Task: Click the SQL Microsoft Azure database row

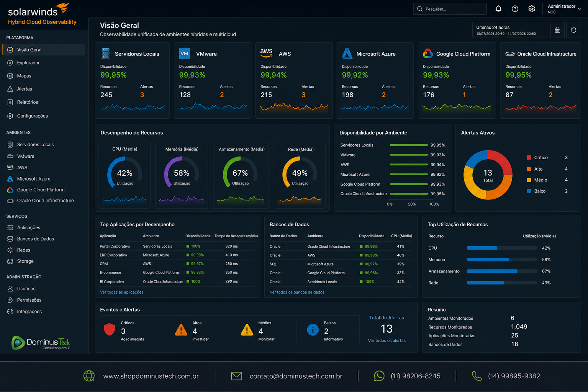Action: point(341,264)
